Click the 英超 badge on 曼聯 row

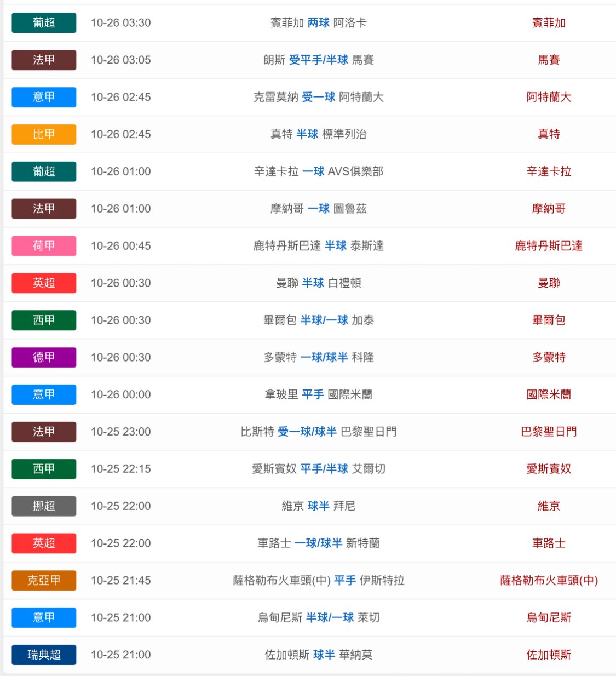pos(44,283)
